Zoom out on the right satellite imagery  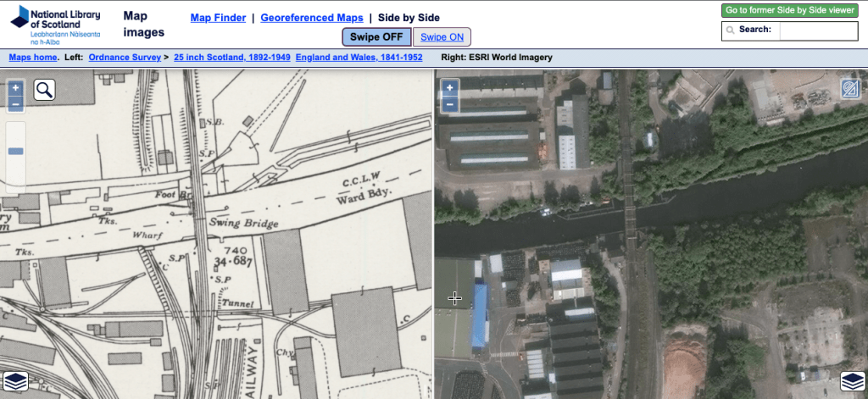(450, 105)
